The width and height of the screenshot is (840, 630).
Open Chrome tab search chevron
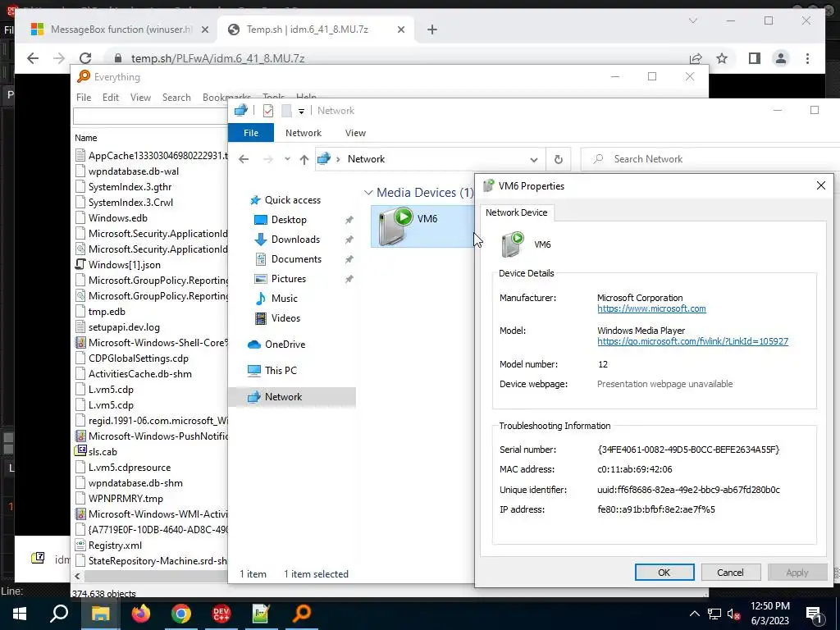click(x=692, y=21)
